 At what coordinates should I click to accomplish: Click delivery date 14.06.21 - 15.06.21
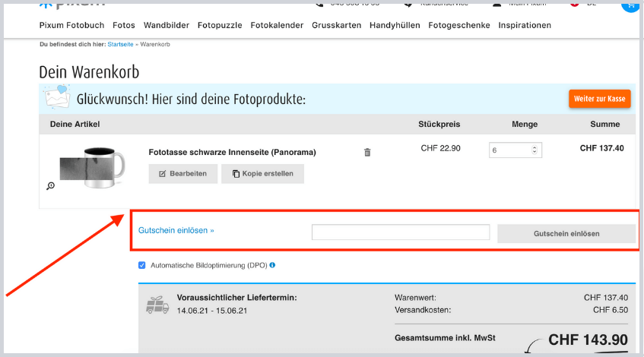click(212, 311)
